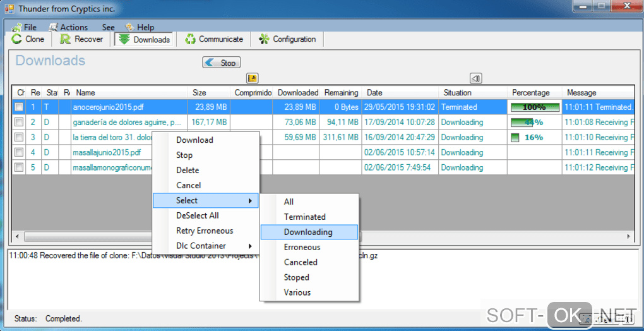Select Terminated in the submenu
644x331 pixels.
tap(309, 217)
